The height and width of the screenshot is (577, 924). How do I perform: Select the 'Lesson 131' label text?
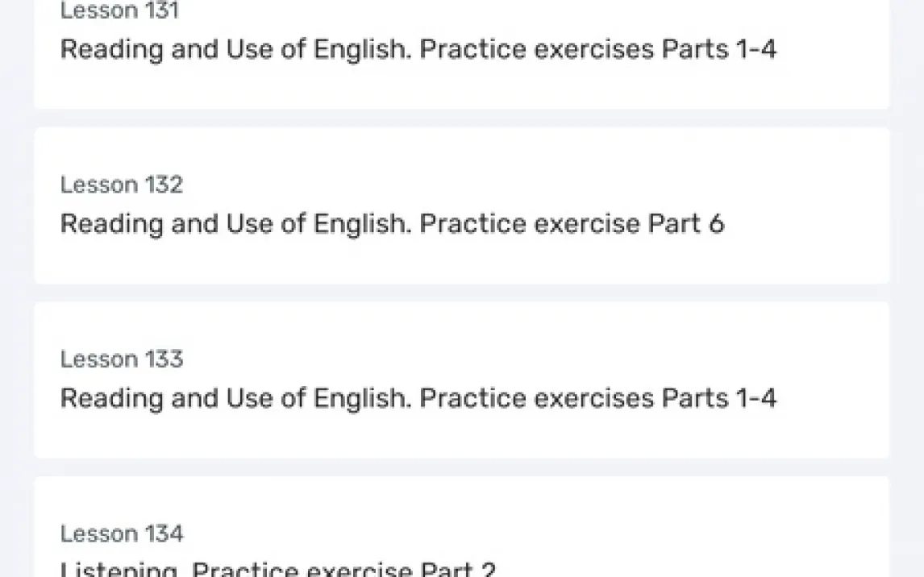point(119,10)
